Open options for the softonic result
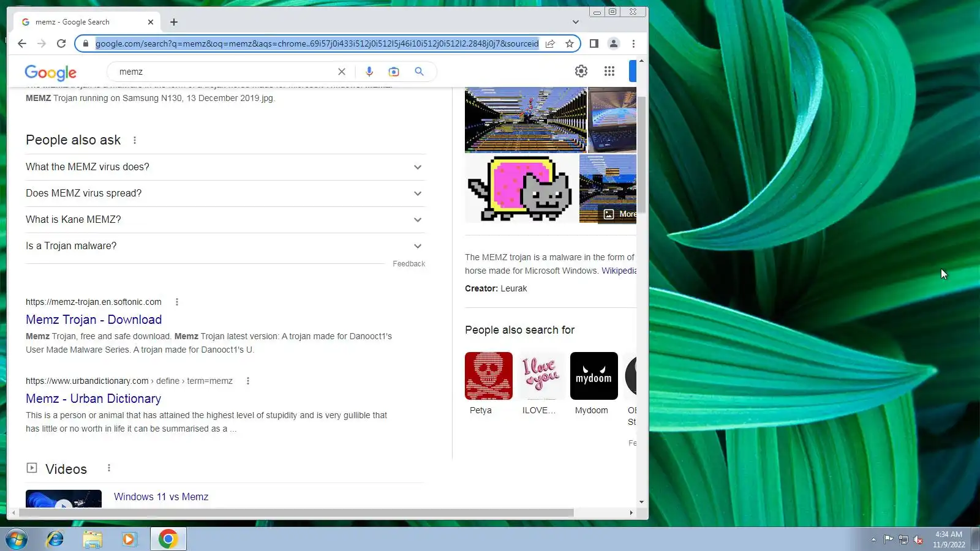The height and width of the screenshot is (551, 980). click(x=177, y=302)
